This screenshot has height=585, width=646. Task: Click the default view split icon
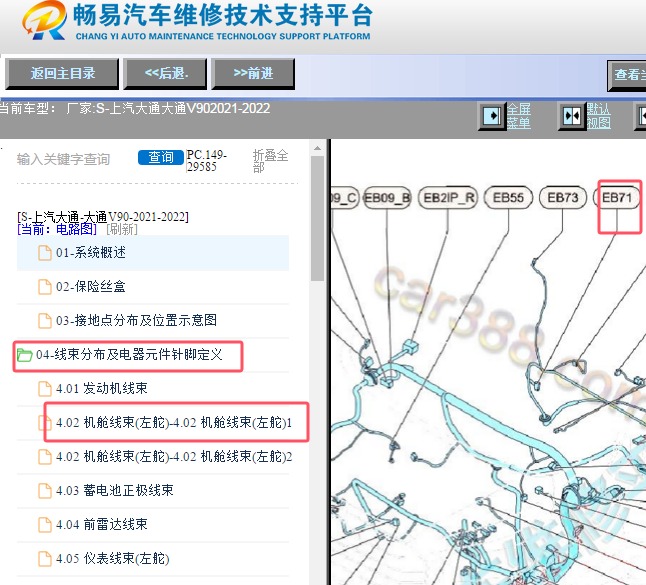click(572, 116)
